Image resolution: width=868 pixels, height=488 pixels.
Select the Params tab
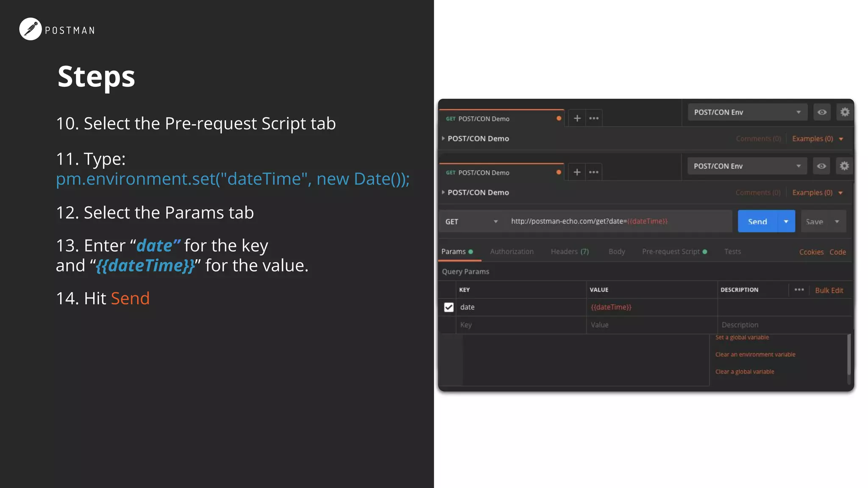pos(457,252)
